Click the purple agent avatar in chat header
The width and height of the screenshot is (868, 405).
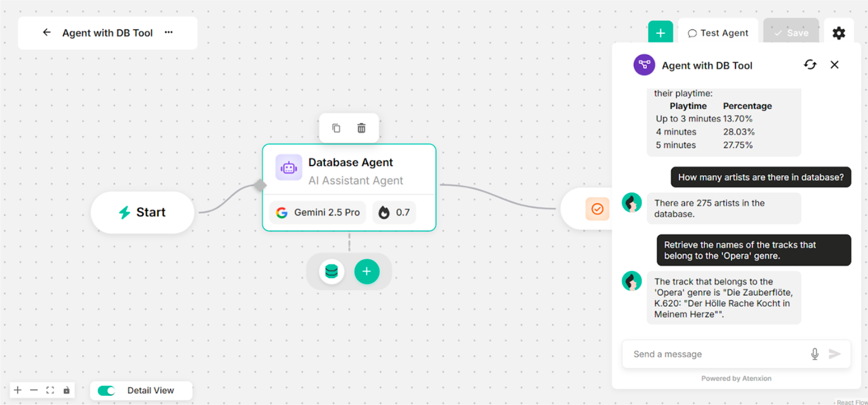coord(644,65)
